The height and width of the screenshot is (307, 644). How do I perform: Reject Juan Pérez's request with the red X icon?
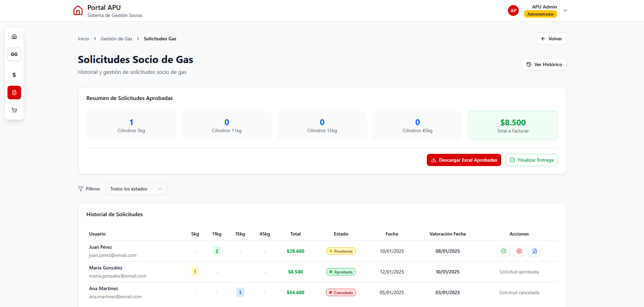pyautogui.click(x=519, y=251)
